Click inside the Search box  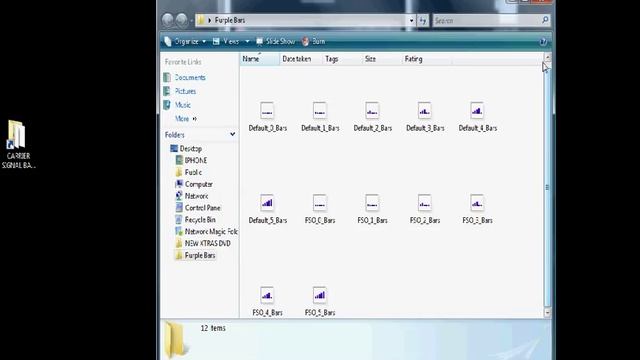click(487, 20)
